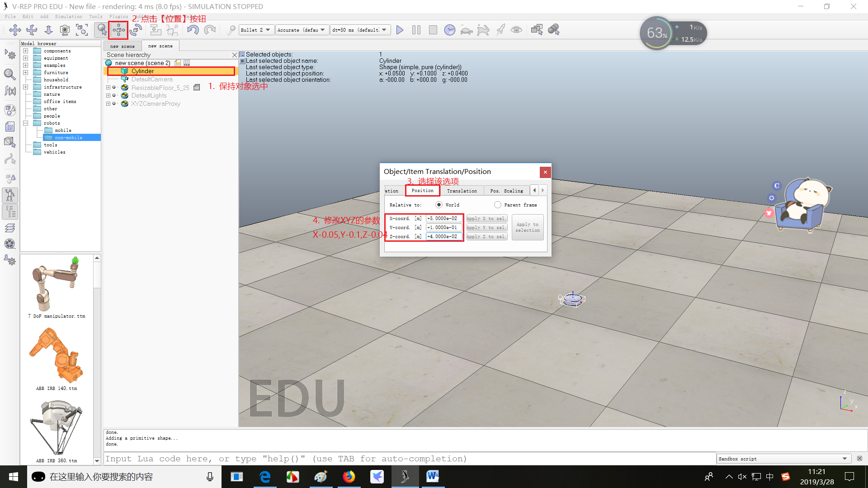Click the object rotate toolbar icon
This screenshot has height=488, width=868.
pos(136,30)
